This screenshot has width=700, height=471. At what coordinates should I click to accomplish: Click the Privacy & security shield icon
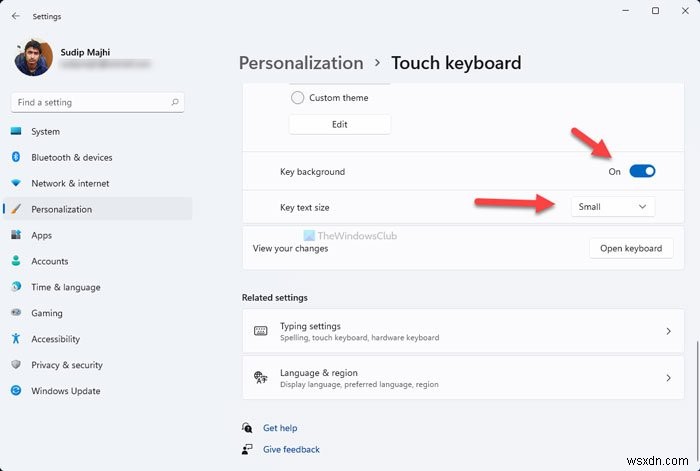point(16,365)
